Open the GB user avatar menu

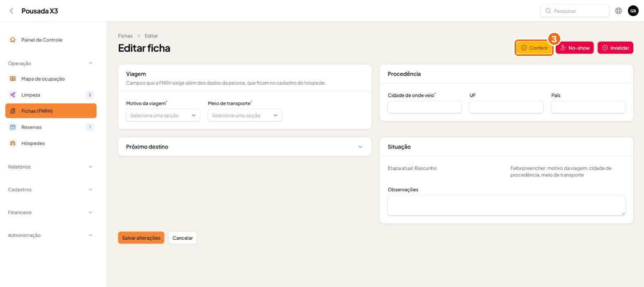pos(633,11)
